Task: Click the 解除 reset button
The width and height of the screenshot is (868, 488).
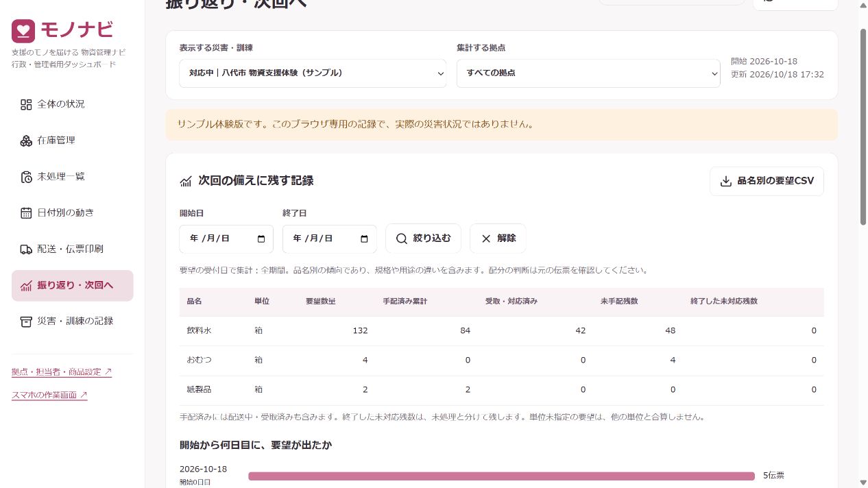Action: coord(498,239)
